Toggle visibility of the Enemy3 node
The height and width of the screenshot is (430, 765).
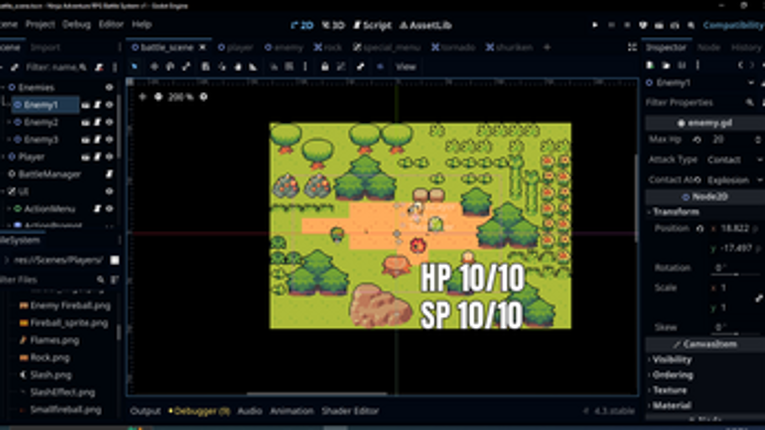pyautogui.click(x=110, y=140)
